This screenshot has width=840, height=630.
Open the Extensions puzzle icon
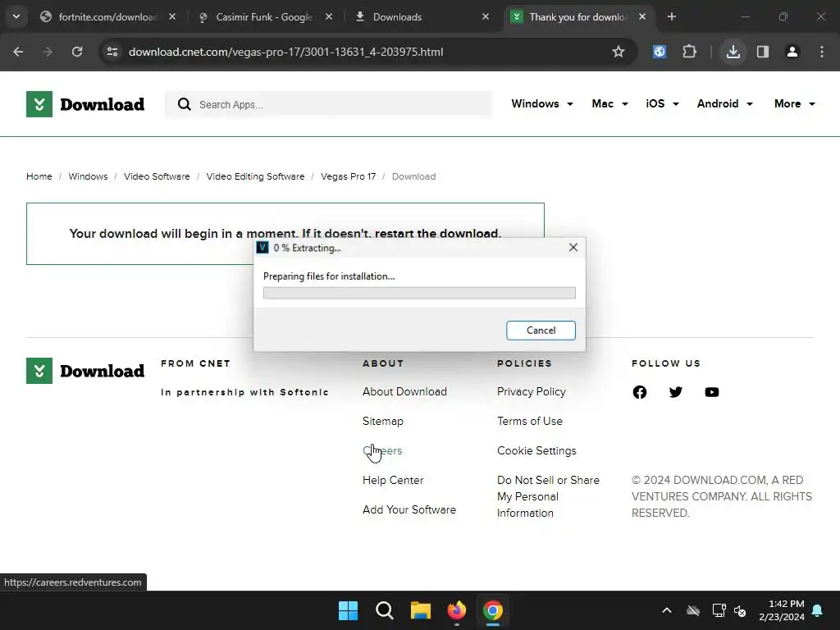coord(689,52)
